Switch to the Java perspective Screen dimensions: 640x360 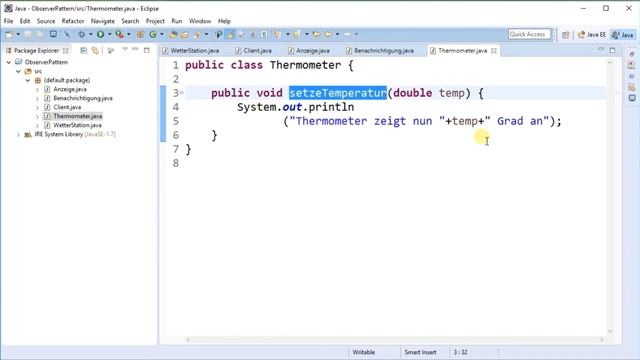tap(623, 35)
